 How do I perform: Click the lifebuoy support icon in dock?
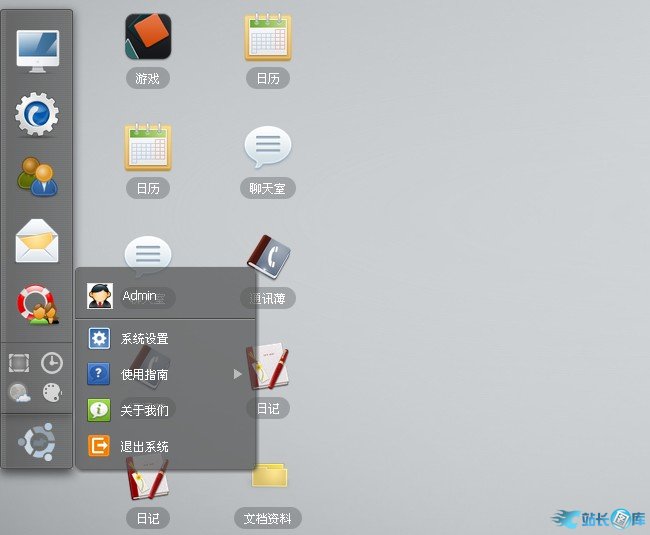[37, 304]
